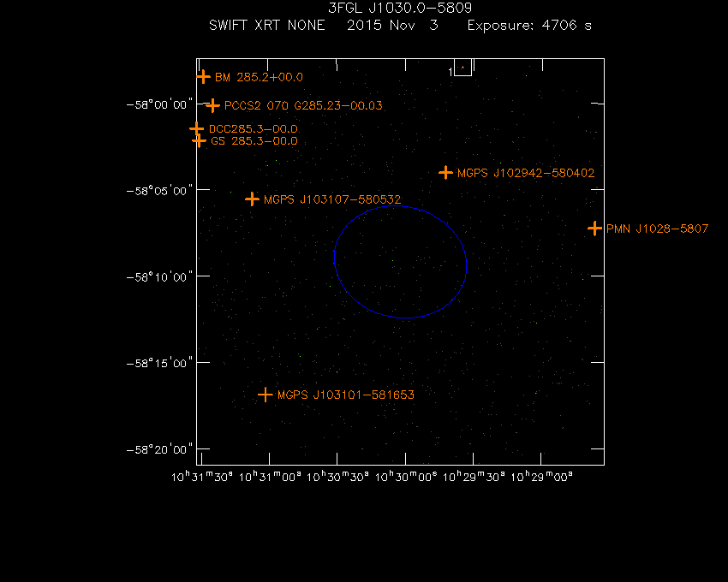The image size is (728, 582).
Task: Click the GS 285.3-00.0 cross marker
Action: click(x=200, y=140)
